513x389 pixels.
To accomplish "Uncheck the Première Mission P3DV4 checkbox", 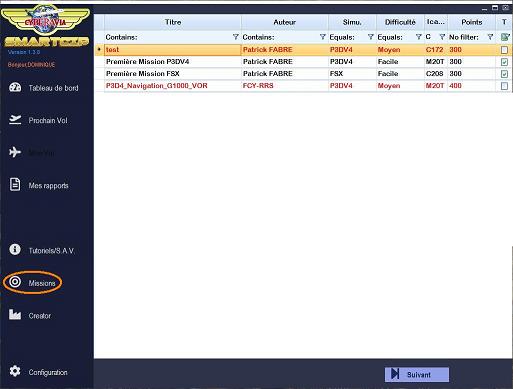I will (x=504, y=62).
